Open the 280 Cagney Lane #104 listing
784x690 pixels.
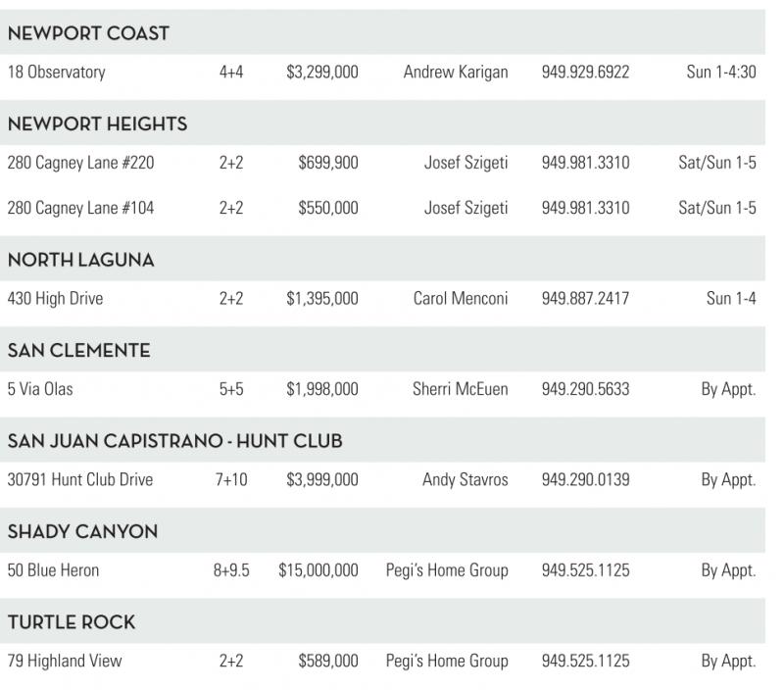[80, 208]
